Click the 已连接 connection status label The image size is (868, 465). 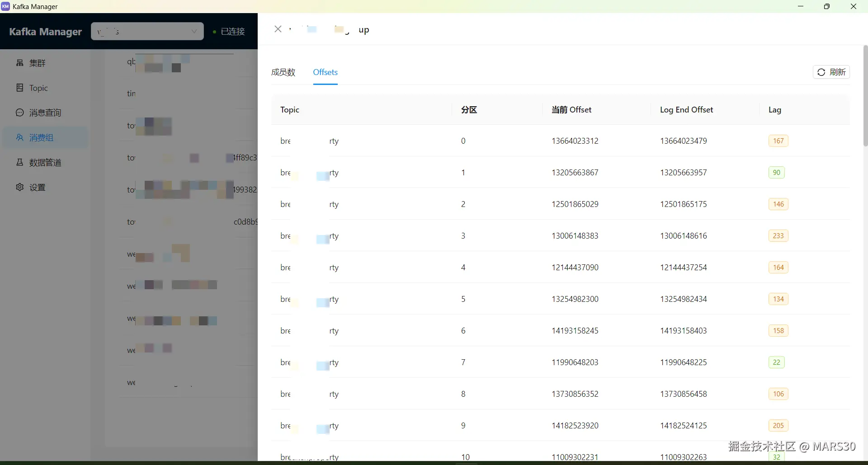[x=233, y=32]
